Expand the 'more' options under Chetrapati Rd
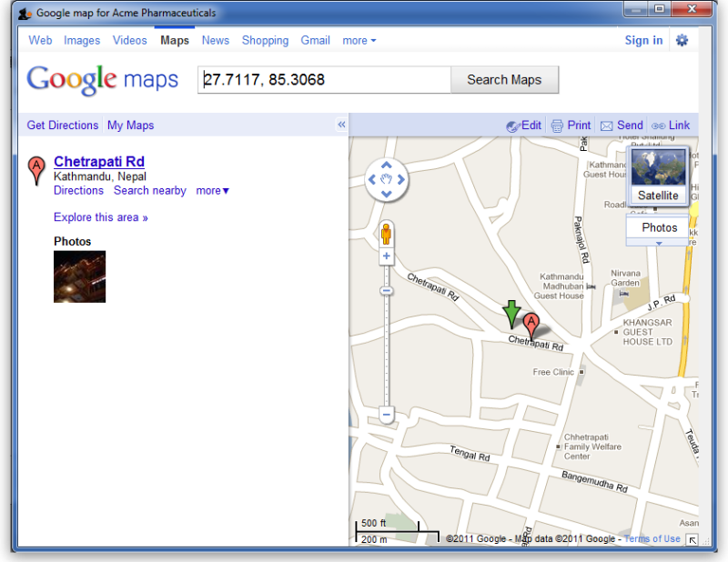Viewport: 728px width, 562px height. coord(212,190)
